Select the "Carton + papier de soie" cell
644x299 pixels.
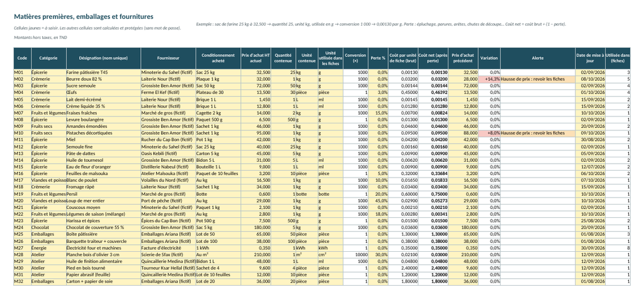pos(104,282)
